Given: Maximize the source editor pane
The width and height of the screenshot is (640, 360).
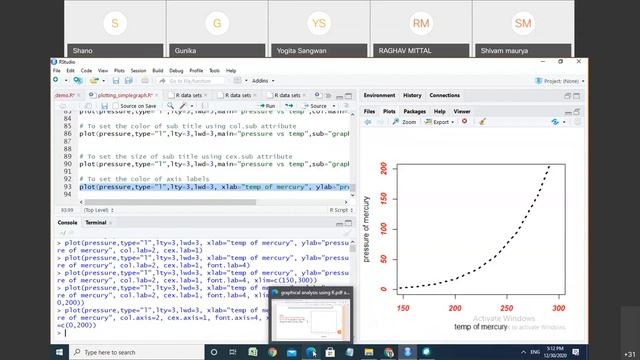Looking at the screenshot, I should [x=348, y=96].
